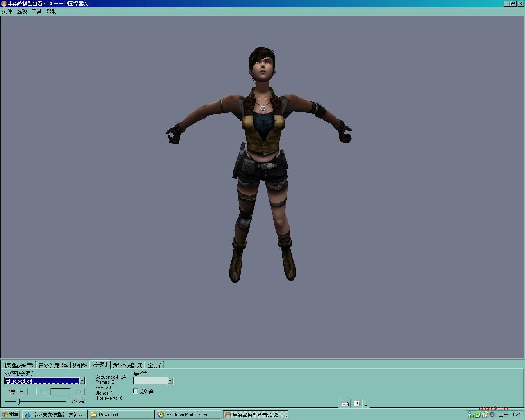Click the frame number field between arrows
Image resolution: width=525 pixels, height=420 pixels.
[60, 392]
